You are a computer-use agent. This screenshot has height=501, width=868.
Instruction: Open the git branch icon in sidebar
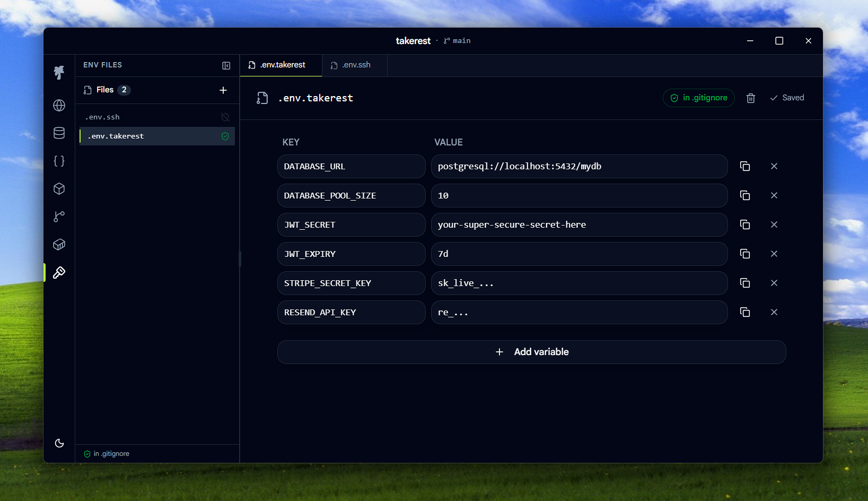(x=59, y=217)
